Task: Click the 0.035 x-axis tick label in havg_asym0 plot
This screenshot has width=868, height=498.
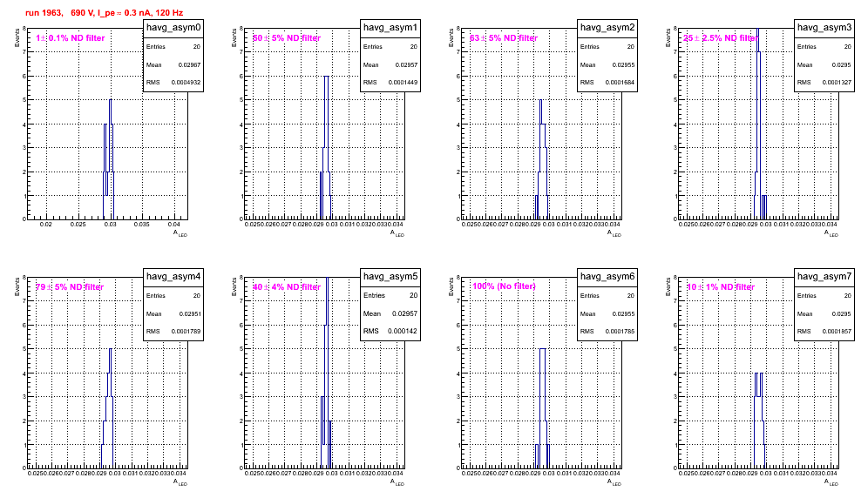Action: [x=142, y=225]
